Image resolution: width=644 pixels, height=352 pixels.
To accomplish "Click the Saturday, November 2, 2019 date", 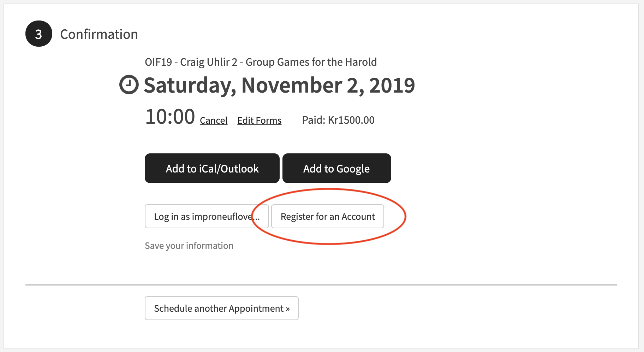I will pyautogui.click(x=279, y=85).
